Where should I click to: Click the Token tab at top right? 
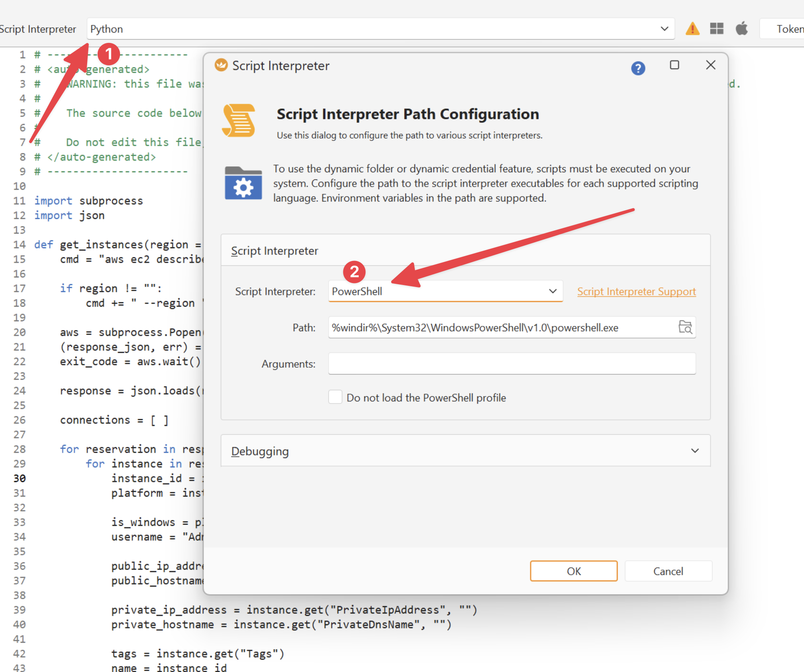coord(789,29)
